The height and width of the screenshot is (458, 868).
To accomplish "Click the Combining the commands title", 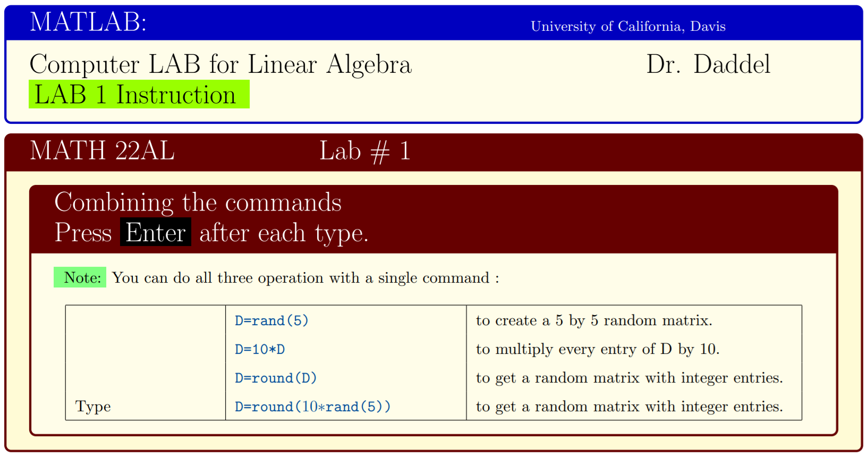I will (198, 202).
